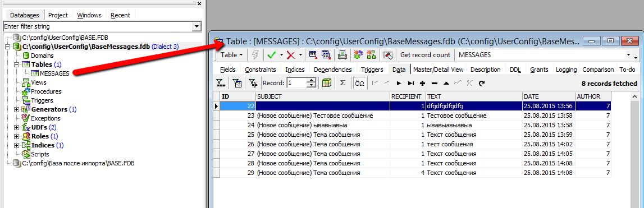Open dropdown arrow next to Commit checkmark
The width and height of the screenshot is (644, 208).
(281, 54)
